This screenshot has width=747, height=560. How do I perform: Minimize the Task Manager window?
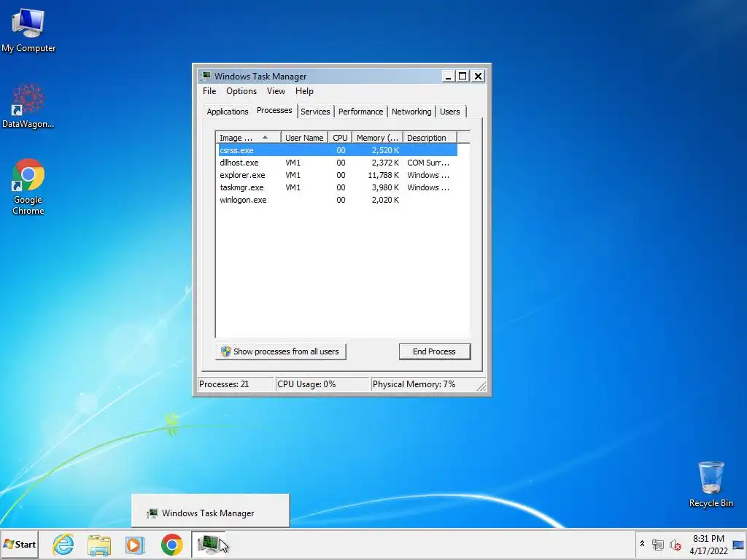448,76
